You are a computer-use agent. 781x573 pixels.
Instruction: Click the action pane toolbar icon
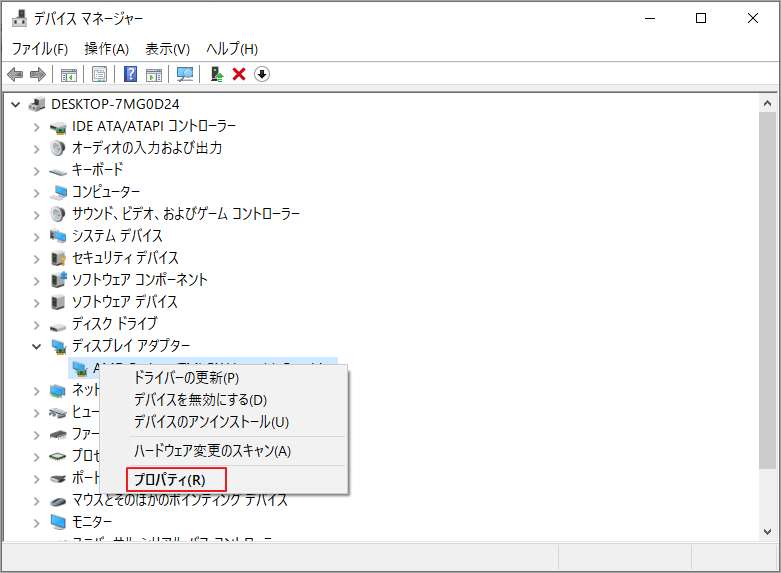tap(154, 75)
